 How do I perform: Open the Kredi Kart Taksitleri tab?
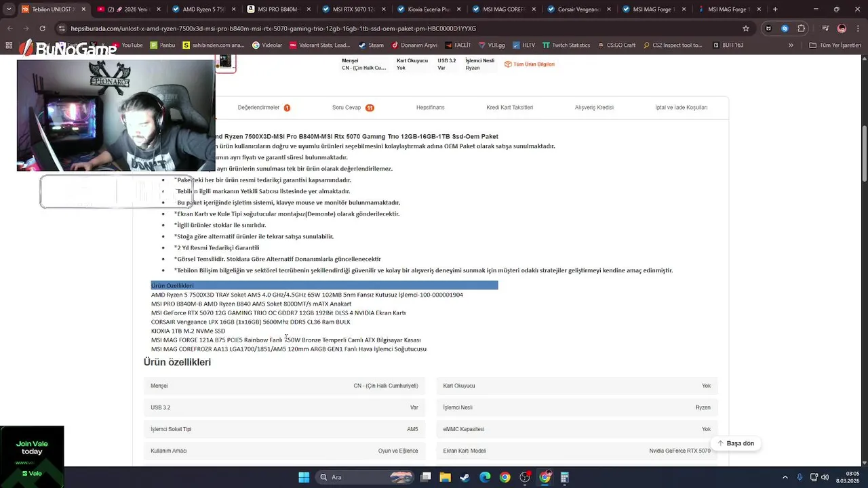point(509,108)
